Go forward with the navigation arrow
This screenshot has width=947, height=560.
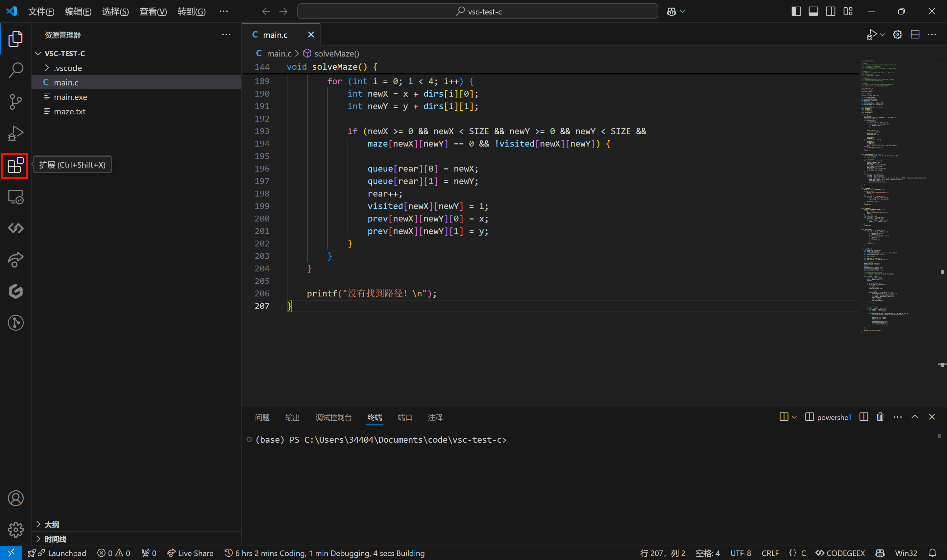click(x=283, y=12)
